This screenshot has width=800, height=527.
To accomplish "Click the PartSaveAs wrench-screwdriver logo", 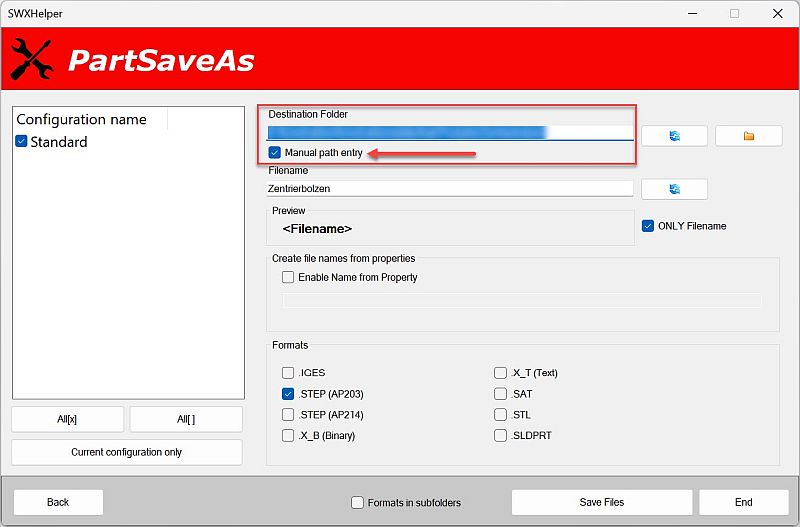I will pos(32,61).
